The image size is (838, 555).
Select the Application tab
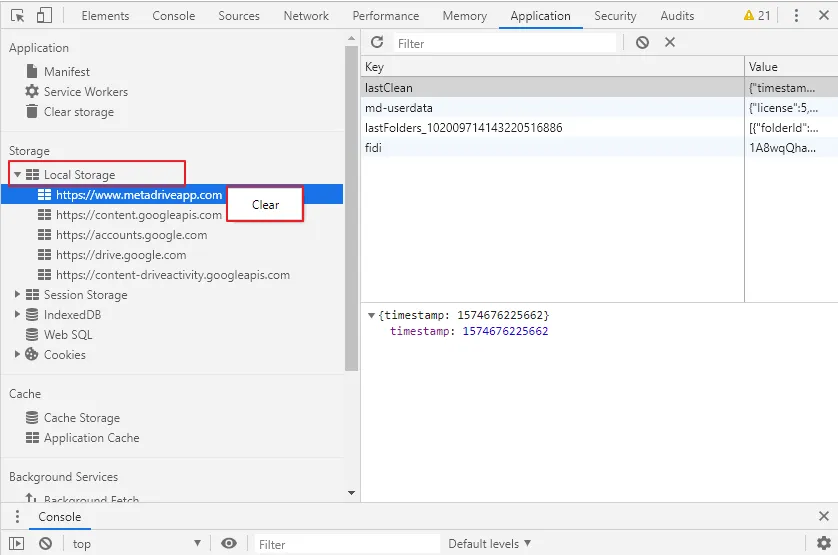(540, 16)
